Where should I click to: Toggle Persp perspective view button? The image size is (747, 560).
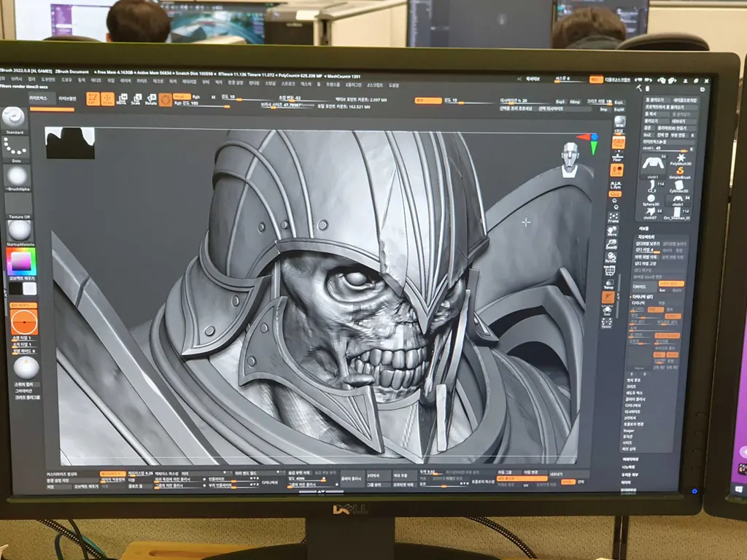point(619,142)
